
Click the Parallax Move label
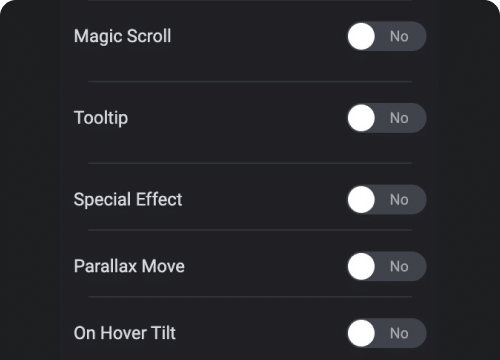[x=129, y=266]
